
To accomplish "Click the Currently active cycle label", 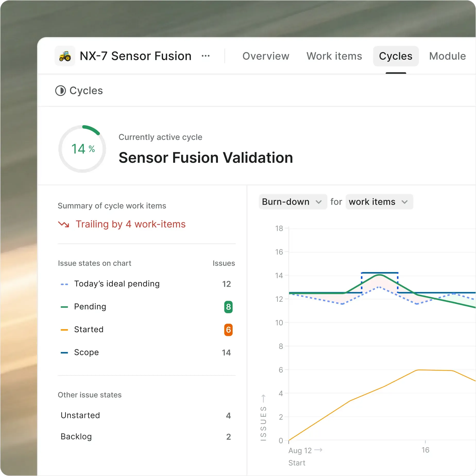I will coord(160,137).
